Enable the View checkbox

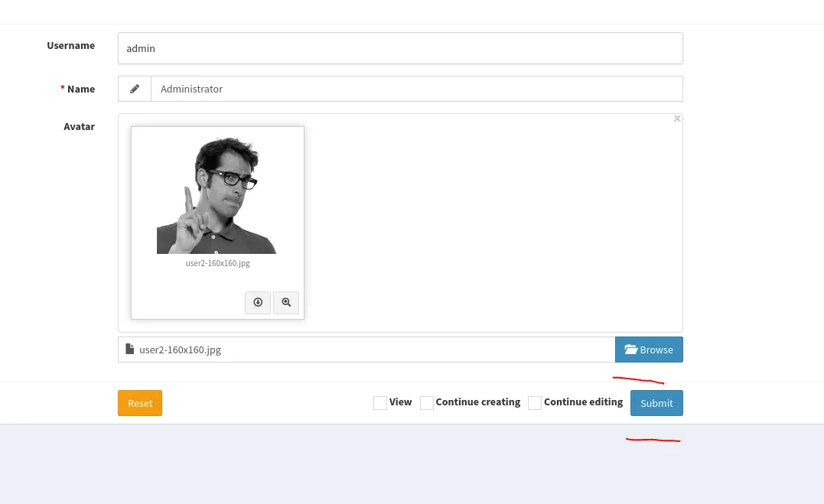tap(380, 402)
